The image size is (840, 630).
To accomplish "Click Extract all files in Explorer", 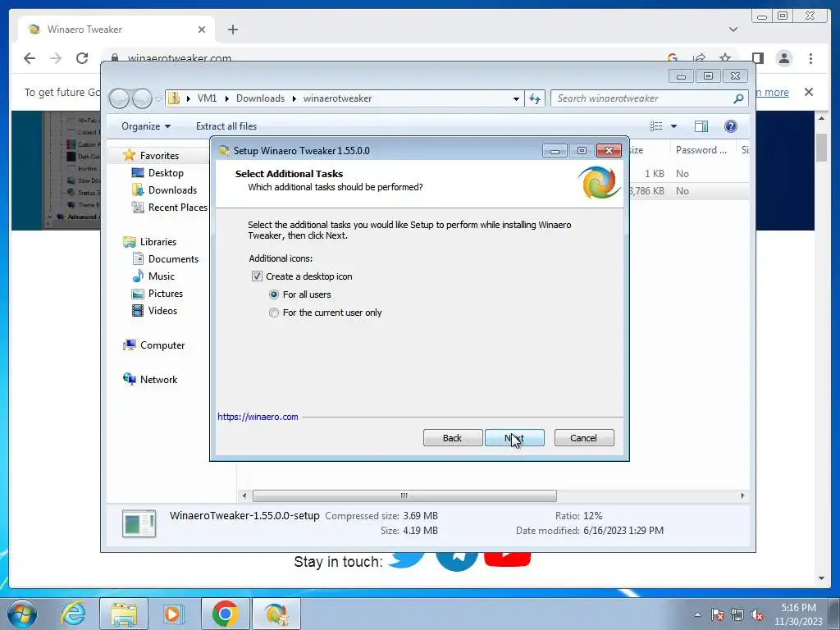I will [x=226, y=126].
